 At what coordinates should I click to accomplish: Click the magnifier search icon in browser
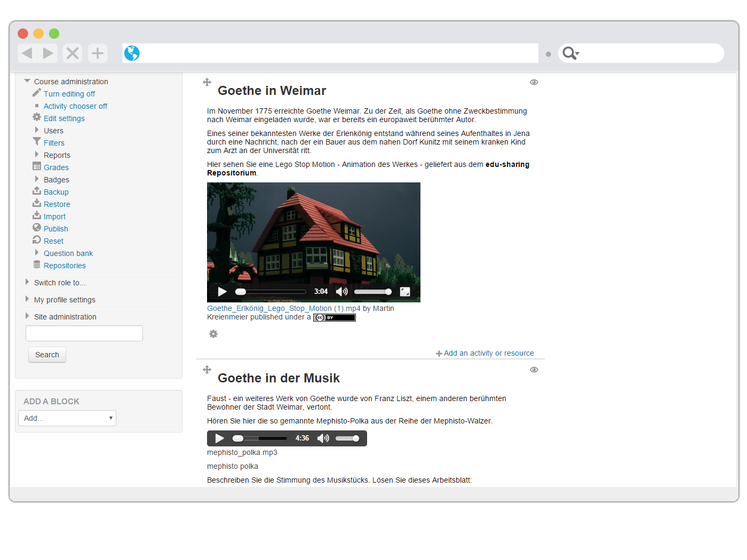(570, 53)
